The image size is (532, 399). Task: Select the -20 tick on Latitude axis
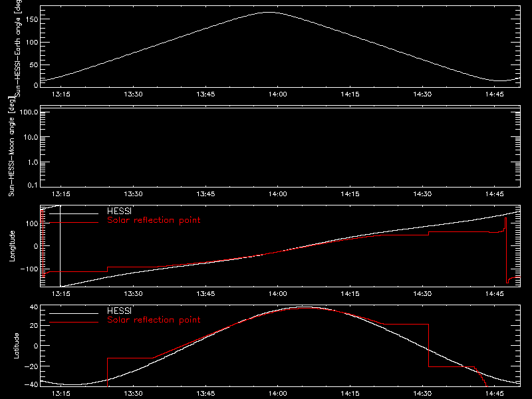coord(31,366)
